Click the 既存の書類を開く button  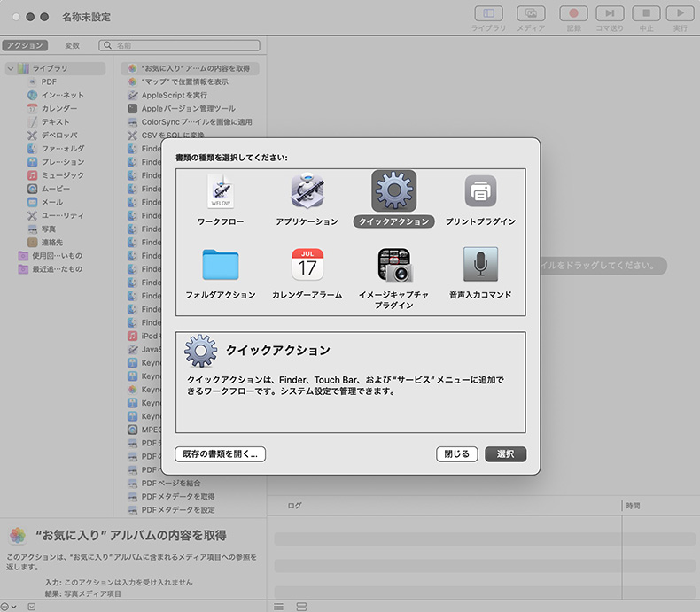pyautogui.click(x=220, y=454)
